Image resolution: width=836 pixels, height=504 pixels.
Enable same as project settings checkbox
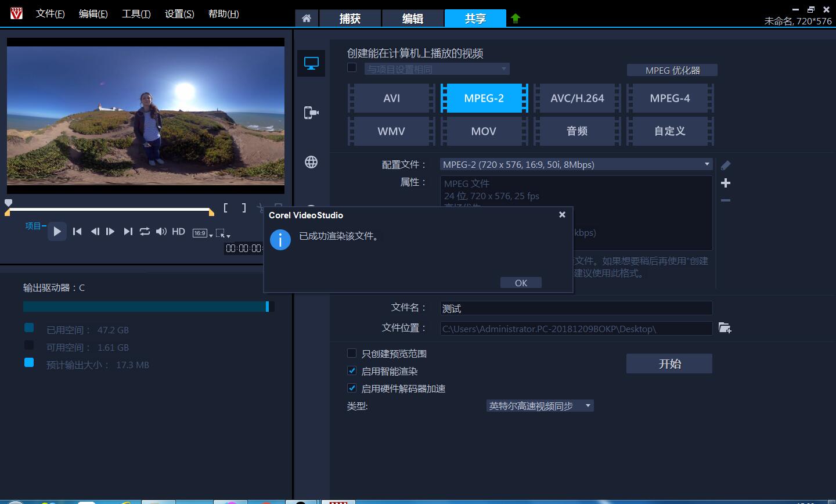click(x=352, y=67)
